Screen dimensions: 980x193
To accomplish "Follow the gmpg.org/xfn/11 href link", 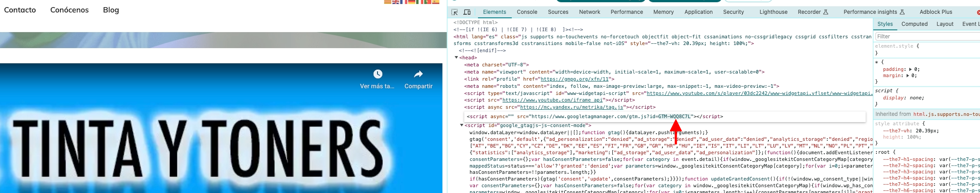I will coord(574,79).
